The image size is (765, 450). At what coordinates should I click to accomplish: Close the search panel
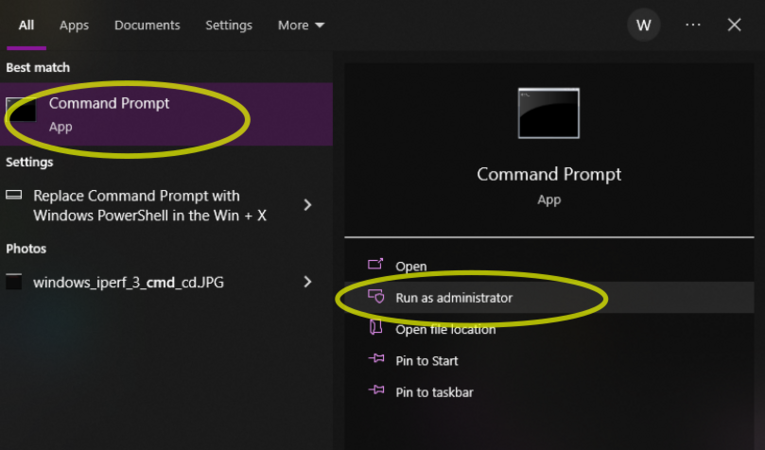[x=734, y=25]
